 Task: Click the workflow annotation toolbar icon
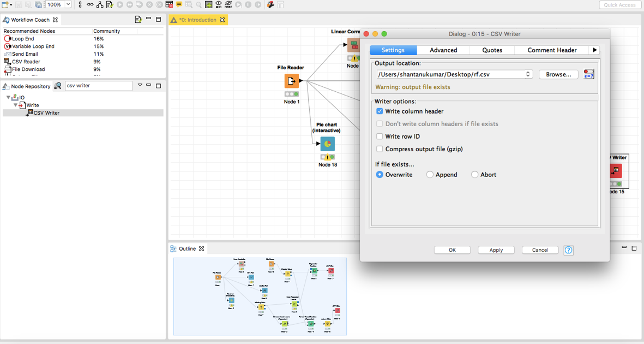(178, 4)
